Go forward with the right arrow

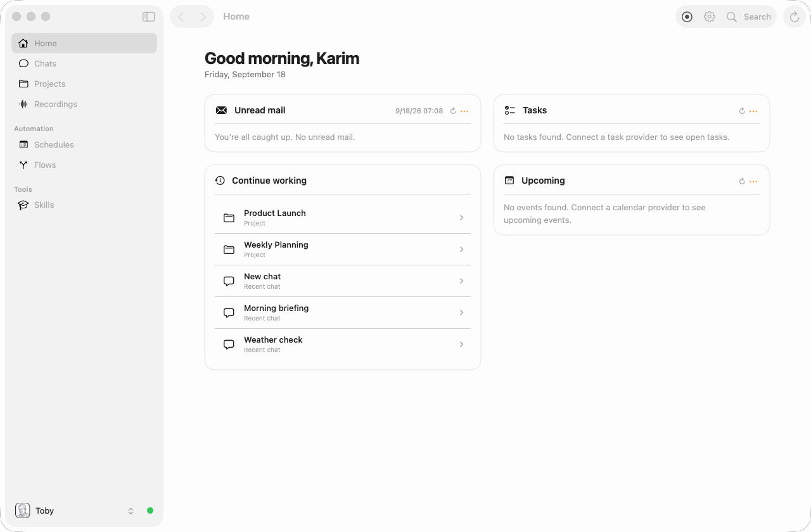click(x=203, y=17)
